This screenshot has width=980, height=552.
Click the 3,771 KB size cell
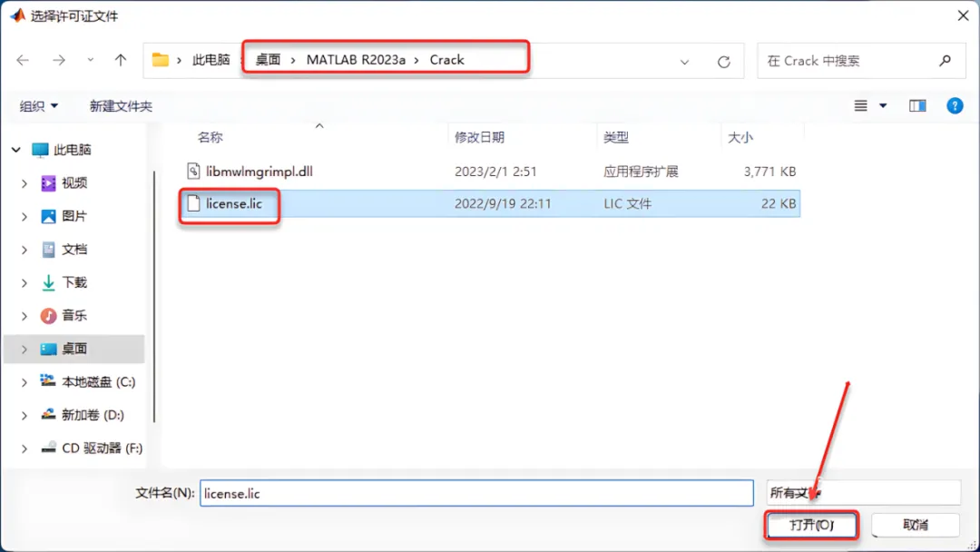pos(770,172)
